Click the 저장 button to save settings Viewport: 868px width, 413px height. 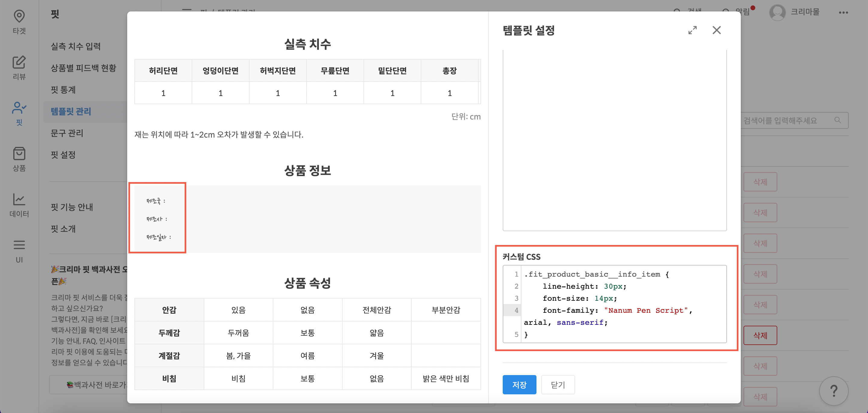point(519,384)
